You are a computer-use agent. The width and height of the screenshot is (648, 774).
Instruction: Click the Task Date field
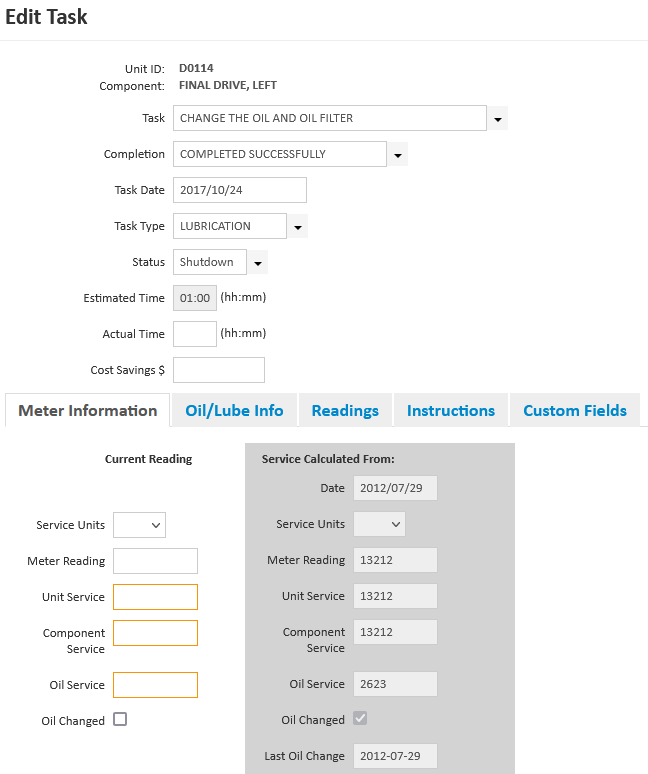pyautogui.click(x=240, y=190)
